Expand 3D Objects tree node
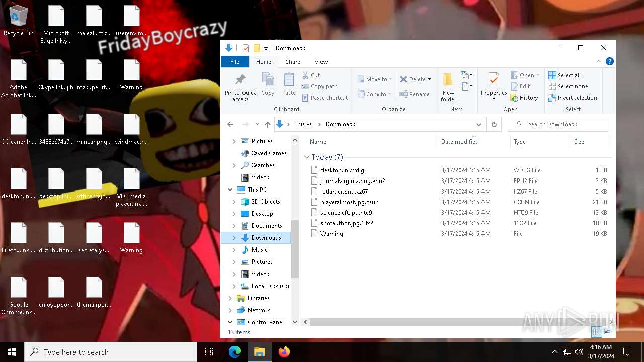 234,202
